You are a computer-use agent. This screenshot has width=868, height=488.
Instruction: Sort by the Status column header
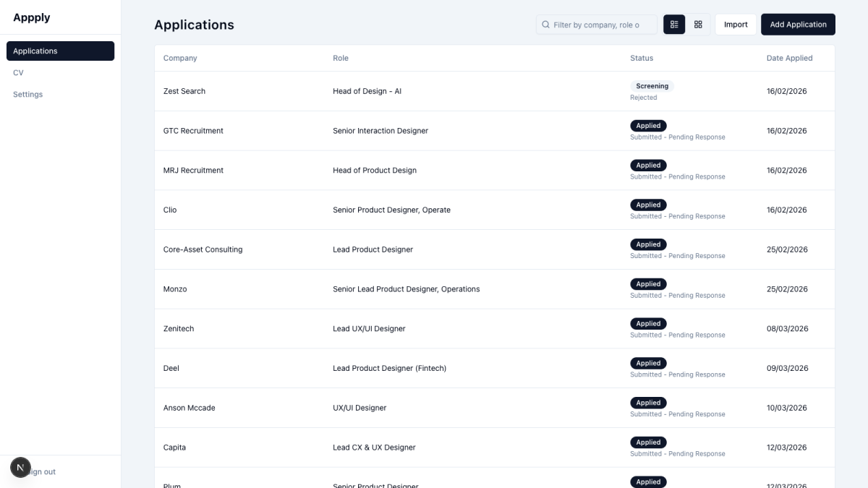[642, 58]
